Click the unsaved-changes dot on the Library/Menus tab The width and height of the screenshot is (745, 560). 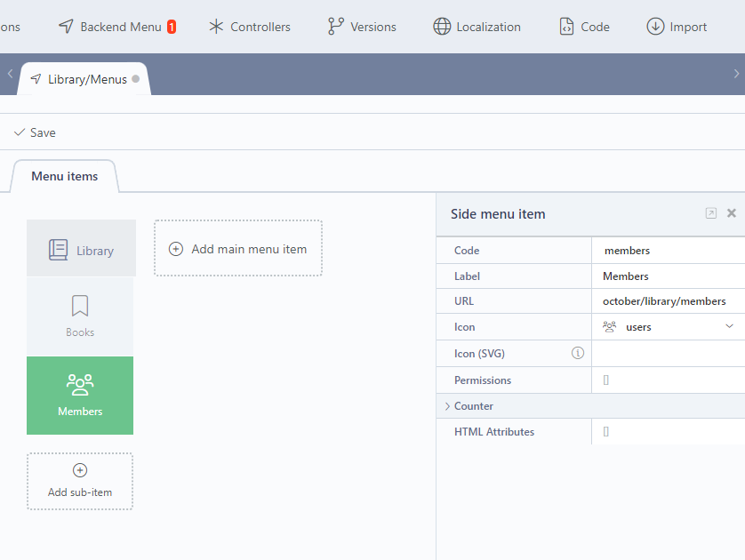click(x=136, y=79)
